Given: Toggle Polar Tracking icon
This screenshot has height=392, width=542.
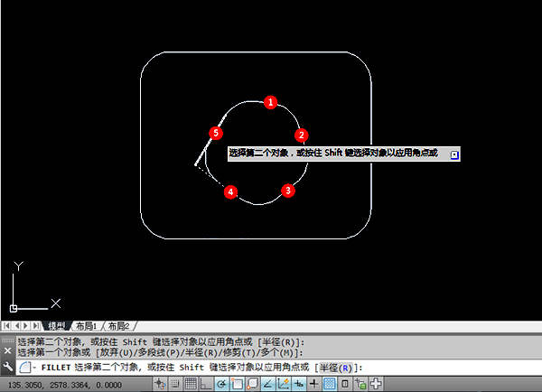Looking at the screenshot, I should pyautogui.click(x=221, y=384).
